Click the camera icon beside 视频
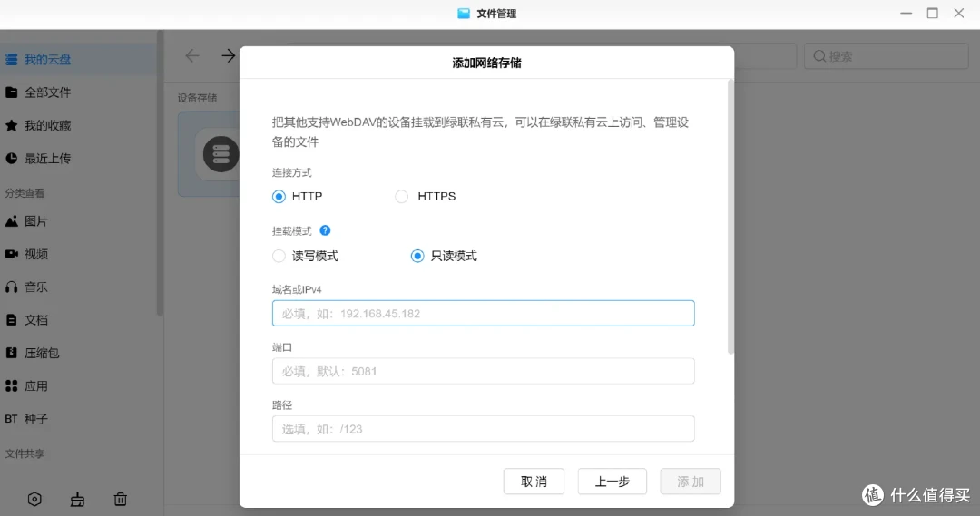 (11, 254)
